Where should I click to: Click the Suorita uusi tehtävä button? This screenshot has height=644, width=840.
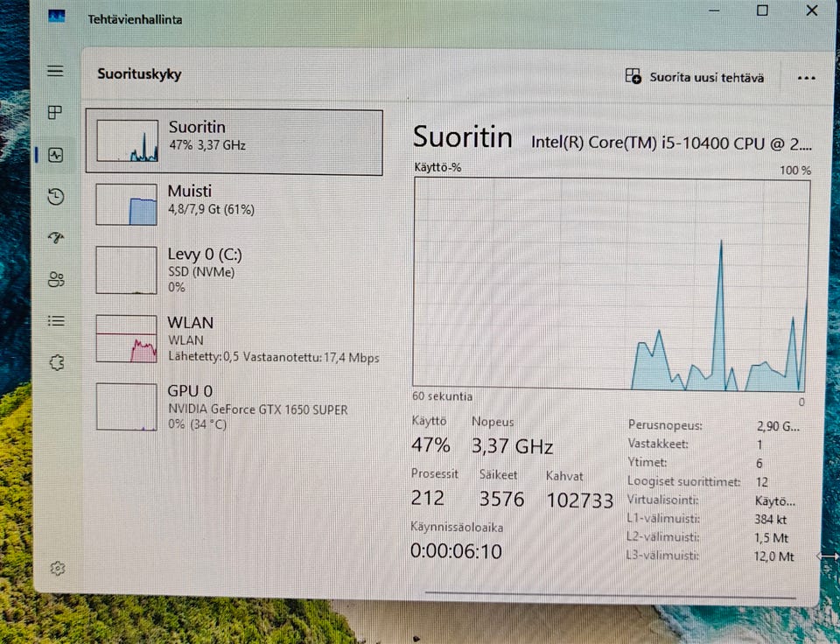[694, 77]
